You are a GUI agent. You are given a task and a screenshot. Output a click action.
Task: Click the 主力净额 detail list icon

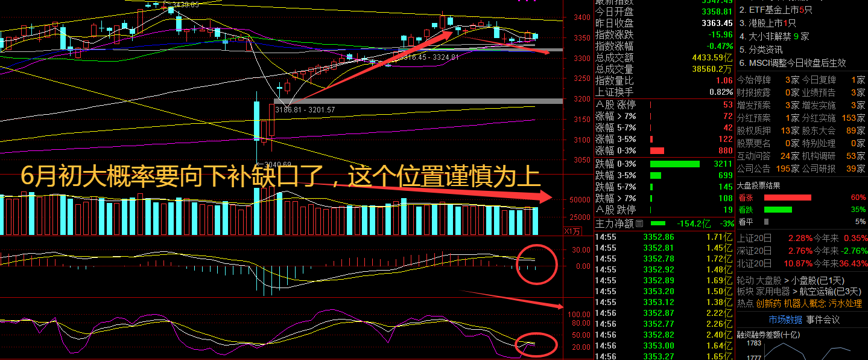pyautogui.click(x=639, y=223)
